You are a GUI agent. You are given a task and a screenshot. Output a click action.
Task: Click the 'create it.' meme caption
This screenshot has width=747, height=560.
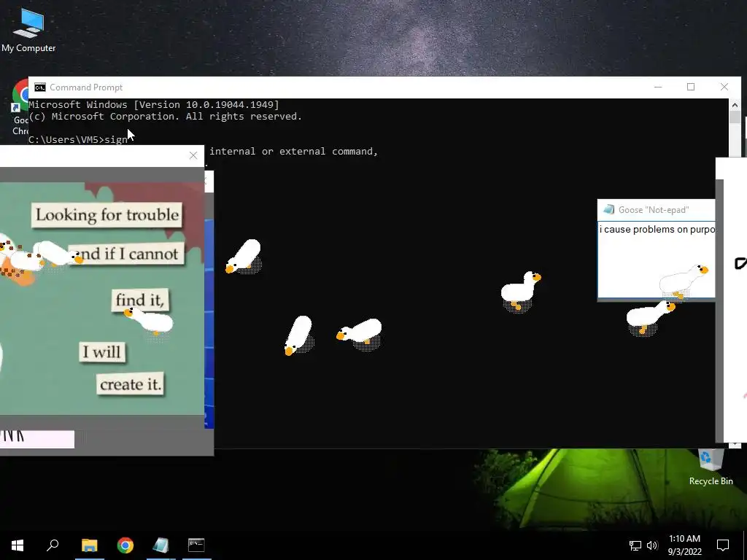(x=131, y=384)
